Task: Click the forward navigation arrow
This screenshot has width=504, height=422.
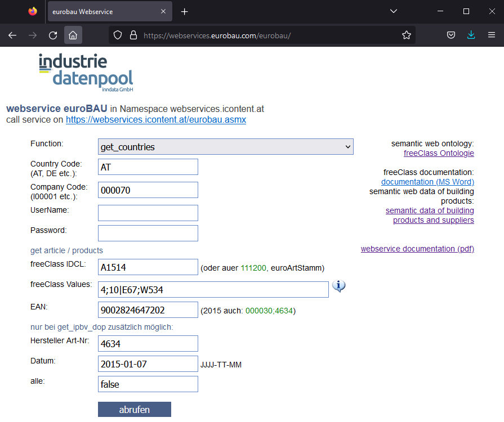Action: (33, 35)
